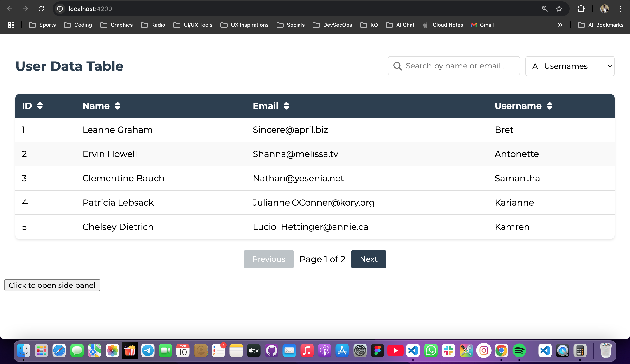630x364 pixels.
Task: Open the All Usernames dropdown
Action: 570,66
